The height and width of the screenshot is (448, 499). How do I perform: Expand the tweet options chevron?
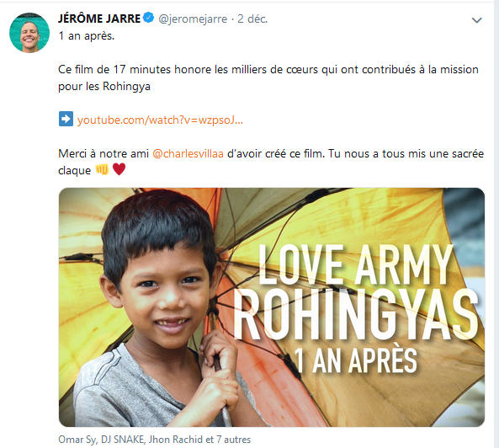click(476, 20)
